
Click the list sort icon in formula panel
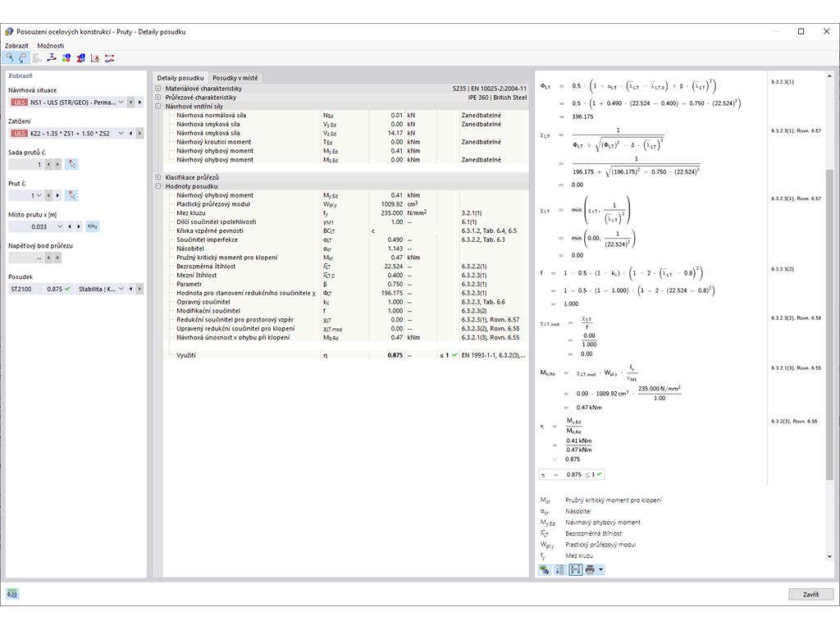coord(559,570)
